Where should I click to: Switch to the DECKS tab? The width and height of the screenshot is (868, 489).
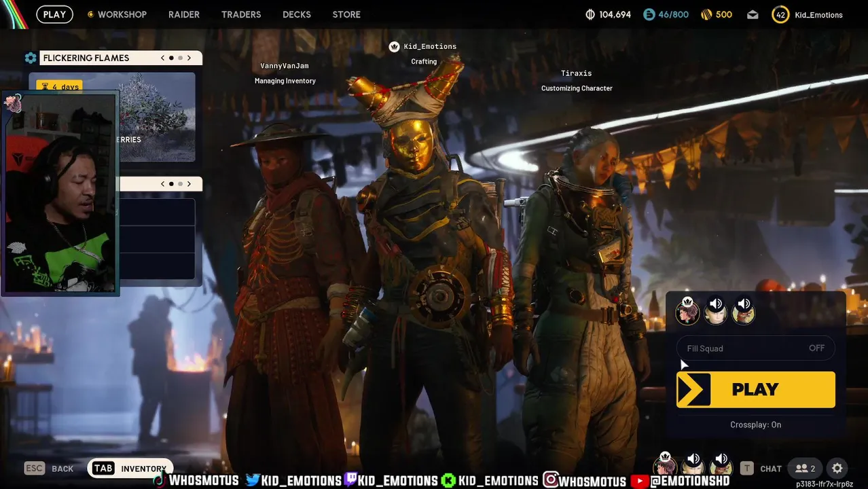point(297,14)
